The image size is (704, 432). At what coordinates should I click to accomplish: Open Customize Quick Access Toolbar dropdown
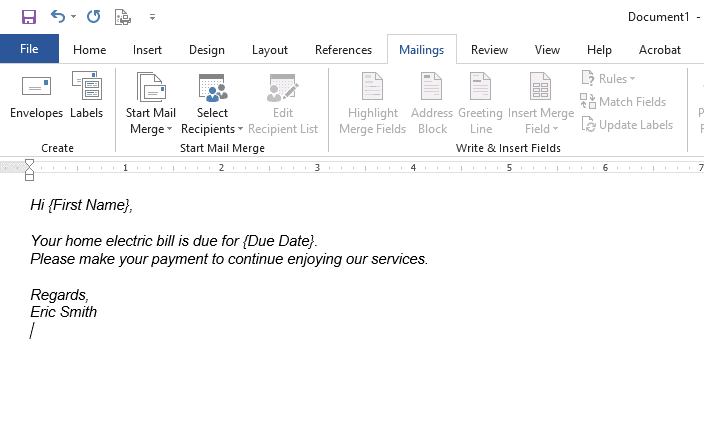pyautogui.click(x=153, y=17)
